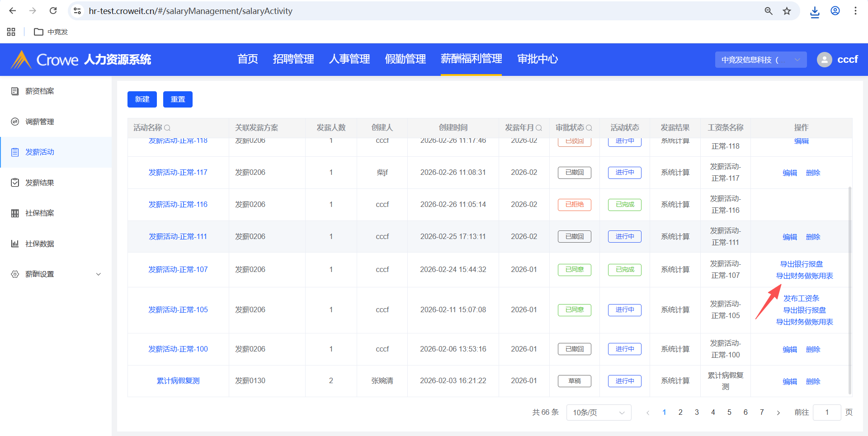This screenshot has width=868, height=436.
Task: Click the table's vertical scrollbar
Action: click(849, 289)
